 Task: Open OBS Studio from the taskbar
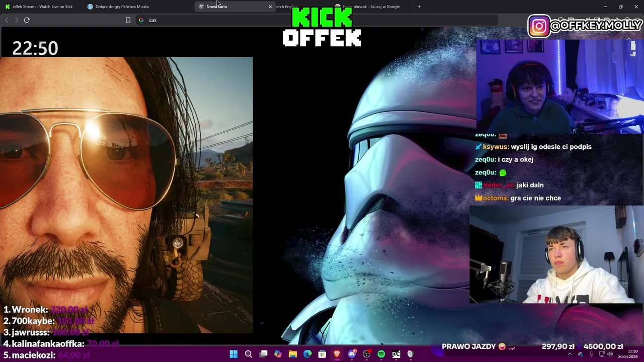(366, 354)
